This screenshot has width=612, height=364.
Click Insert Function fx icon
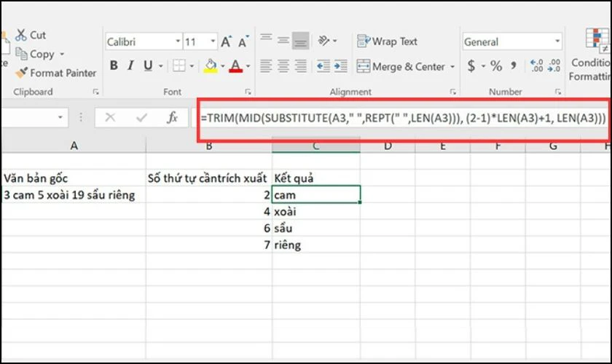172,117
